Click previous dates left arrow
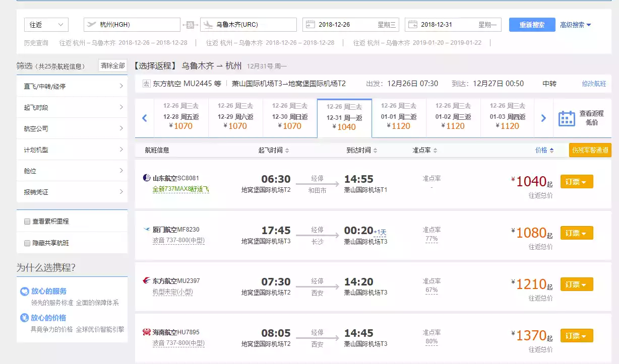Viewport: 619px width, 364px height. [145, 118]
